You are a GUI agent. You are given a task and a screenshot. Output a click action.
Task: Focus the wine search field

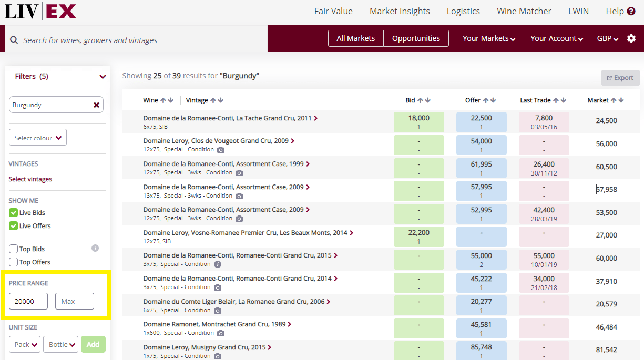point(137,40)
